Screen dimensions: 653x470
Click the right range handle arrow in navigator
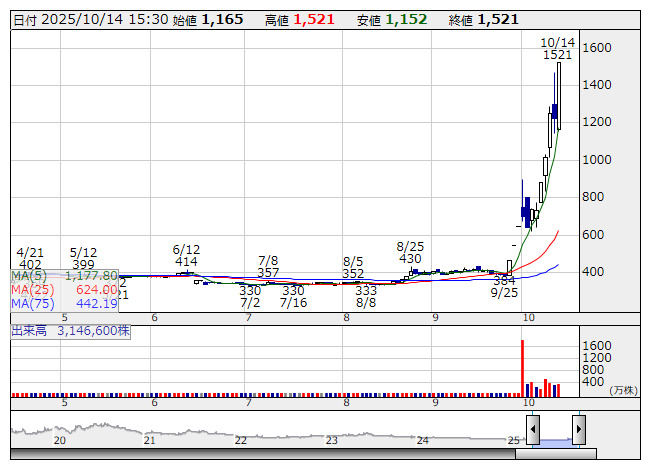click(578, 431)
